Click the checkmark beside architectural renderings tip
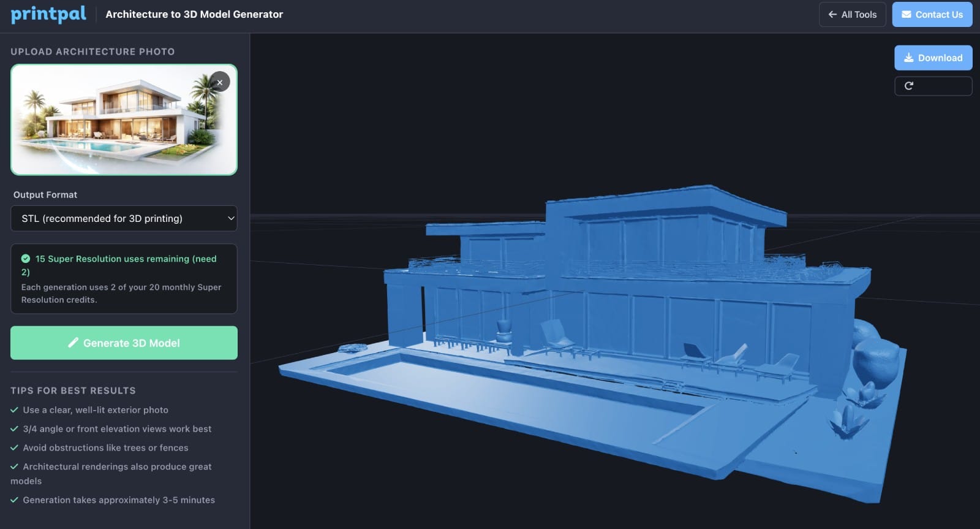 click(x=14, y=466)
